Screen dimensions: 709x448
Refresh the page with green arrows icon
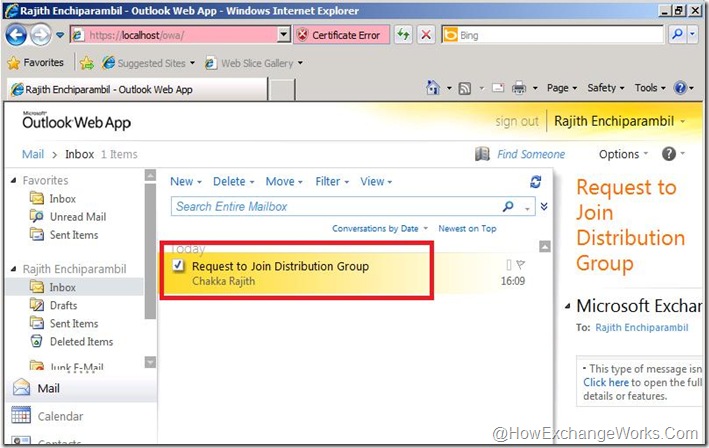coord(403,35)
